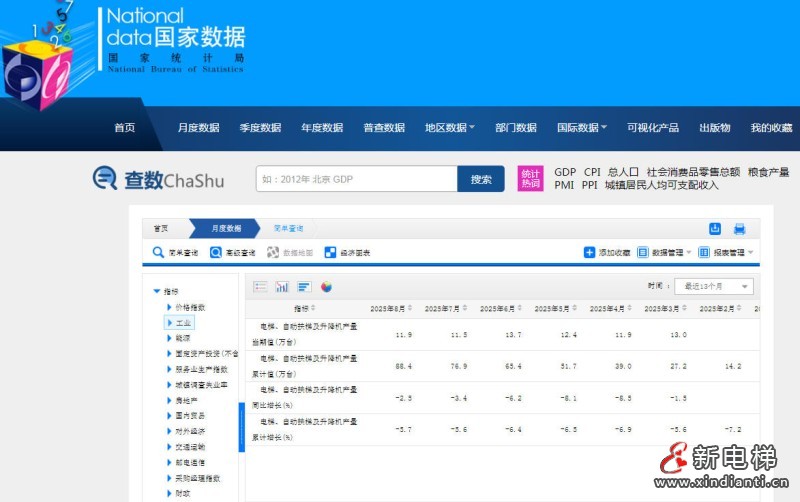Switch to horizontal bar chart view icon
This screenshot has width=800, height=502.
tap(304, 287)
